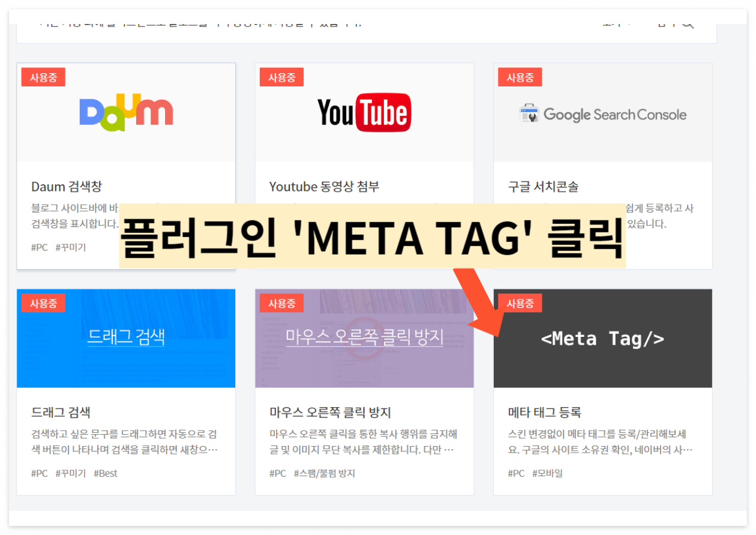Select #꾸미기 tag under 드래그 검색 card
The width and height of the screenshot is (756, 535).
coord(70,473)
